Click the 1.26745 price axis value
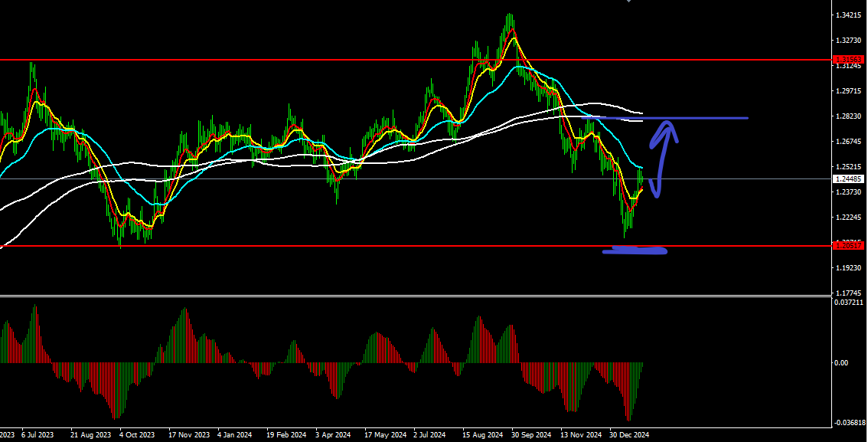This screenshot has height=442, width=868. [x=849, y=141]
